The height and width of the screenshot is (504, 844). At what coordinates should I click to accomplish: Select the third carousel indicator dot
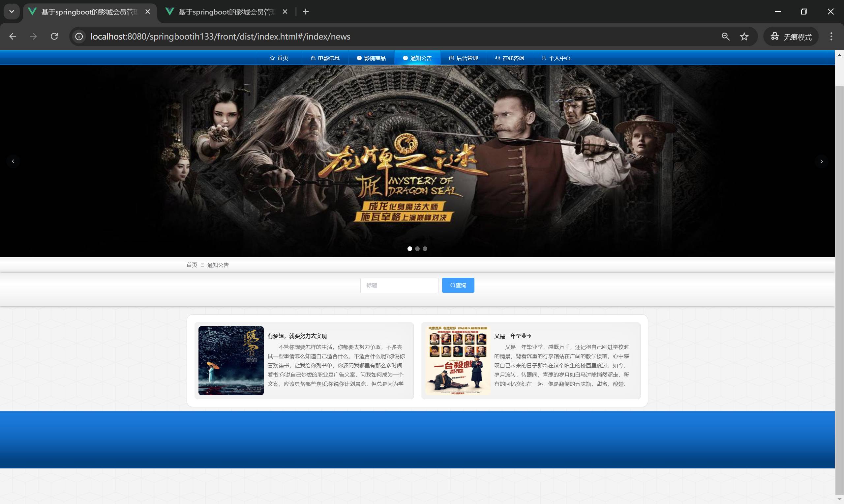pyautogui.click(x=425, y=249)
